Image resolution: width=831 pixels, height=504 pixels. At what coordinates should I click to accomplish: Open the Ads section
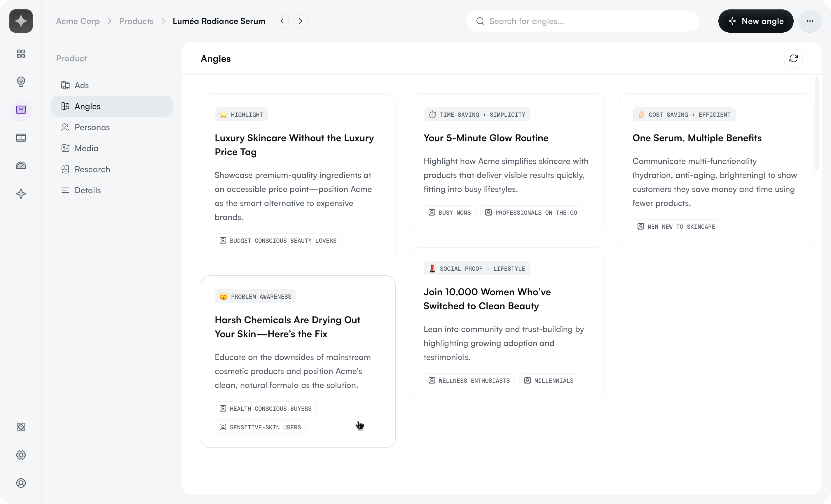[81, 85]
